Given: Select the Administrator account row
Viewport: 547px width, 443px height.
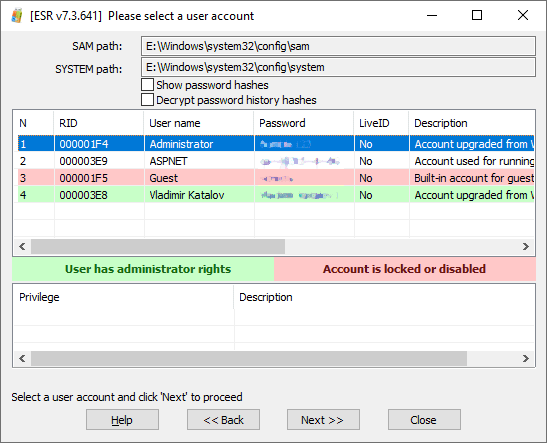Looking at the screenshot, I should pyautogui.click(x=276, y=144).
